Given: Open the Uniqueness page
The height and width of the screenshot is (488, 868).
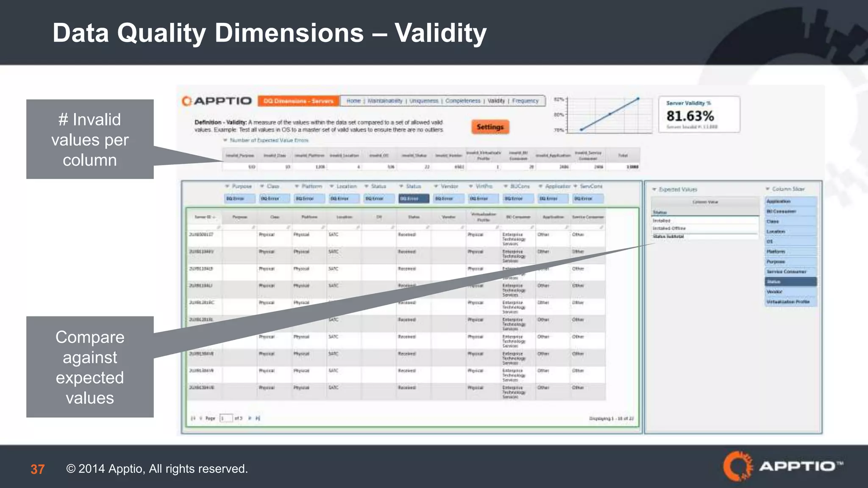Looking at the screenshot, I should click(424, 101).
